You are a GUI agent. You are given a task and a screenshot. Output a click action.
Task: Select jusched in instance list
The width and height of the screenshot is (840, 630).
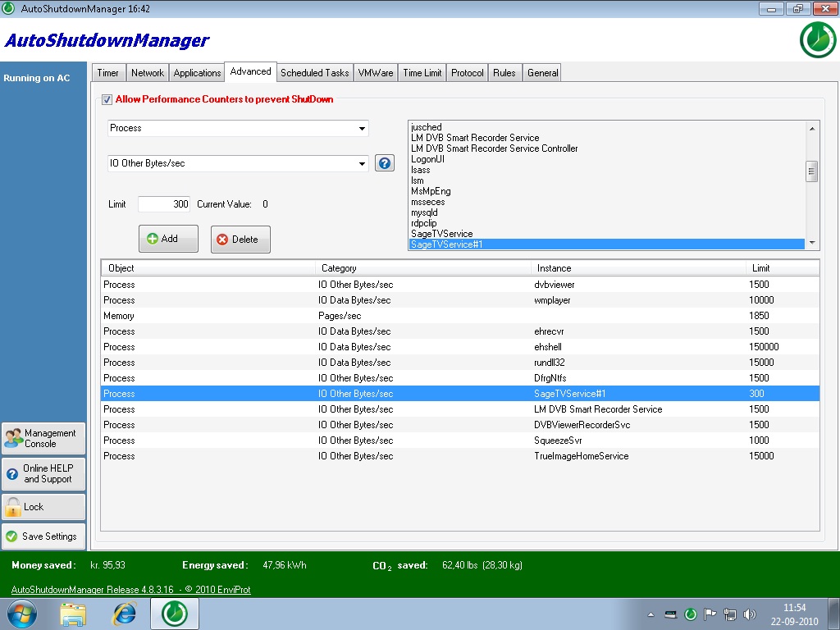tap(606, 127)
